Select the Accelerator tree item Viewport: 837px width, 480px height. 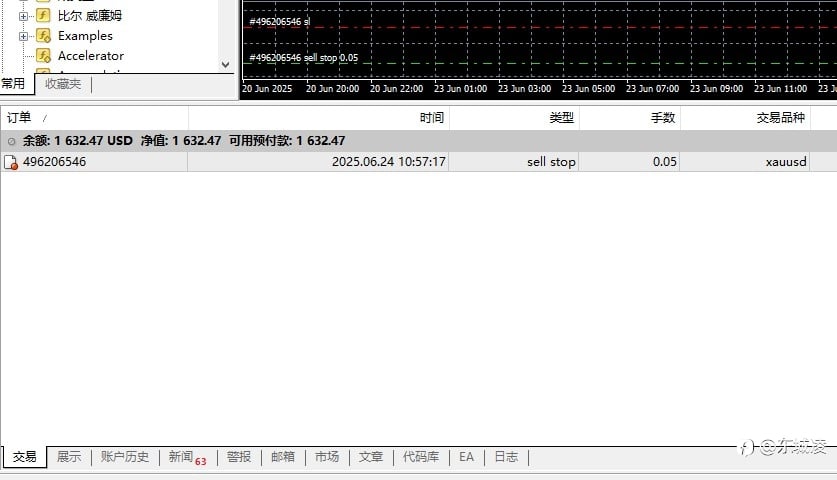click(x=91, y=56)
